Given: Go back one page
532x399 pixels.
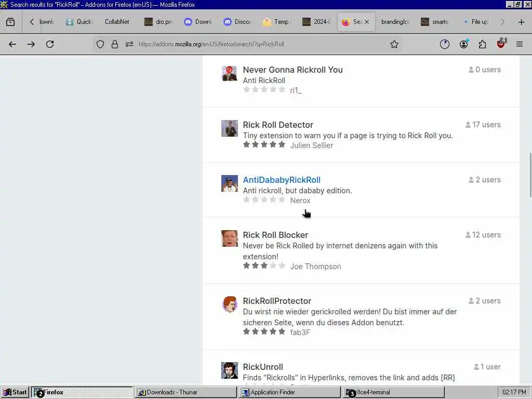Looking at the screenshot, I should point(12,44).
